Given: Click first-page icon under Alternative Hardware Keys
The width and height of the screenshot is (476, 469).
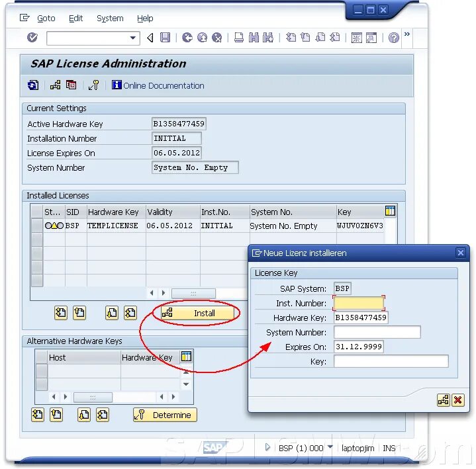Looking at the screenshot, I should click(x=38, y=415).
